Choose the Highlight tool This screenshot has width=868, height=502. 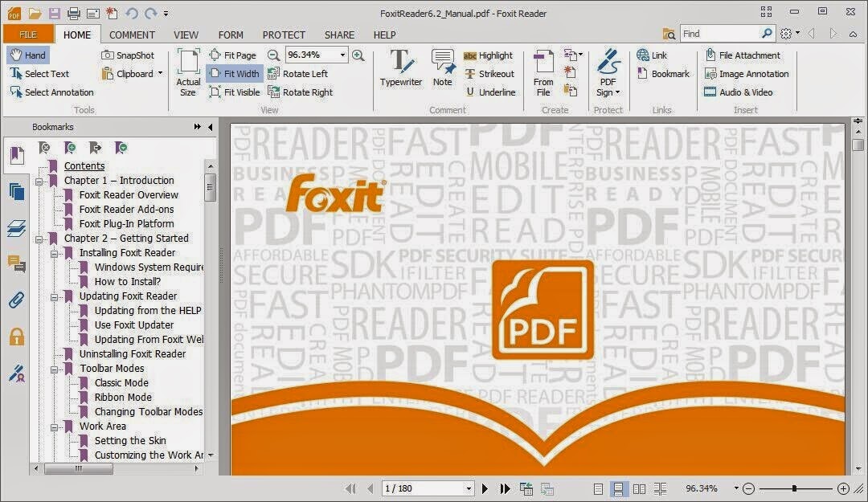(489, 55)
